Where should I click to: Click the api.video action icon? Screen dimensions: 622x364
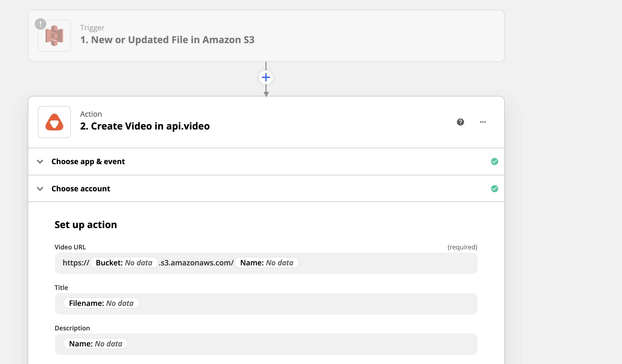coord(54,122)
